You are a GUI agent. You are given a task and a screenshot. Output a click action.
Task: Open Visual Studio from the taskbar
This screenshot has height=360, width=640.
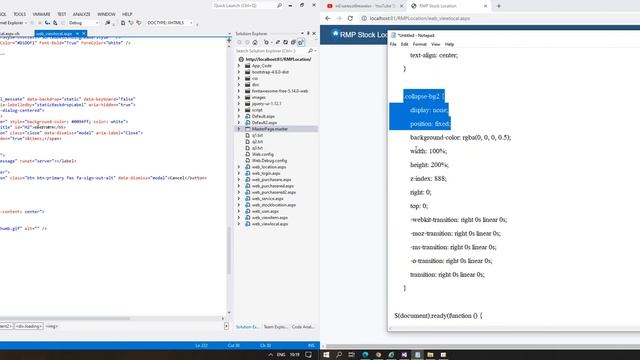pos(404,355)
